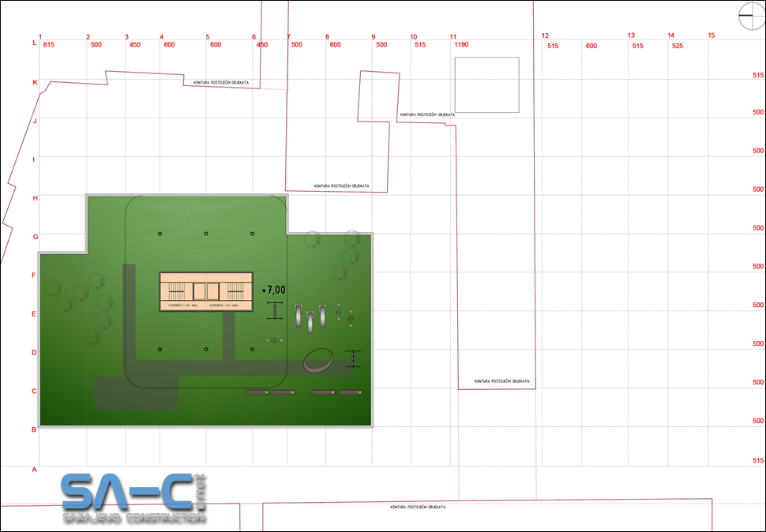Click the KONTURA label beside the empty gray rectangle
The image size is (766, 532).
click(427, 114)
